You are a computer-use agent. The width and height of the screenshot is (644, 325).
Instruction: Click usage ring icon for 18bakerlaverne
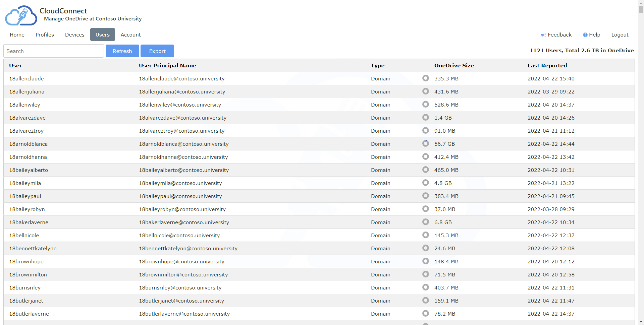pos(425,222)
